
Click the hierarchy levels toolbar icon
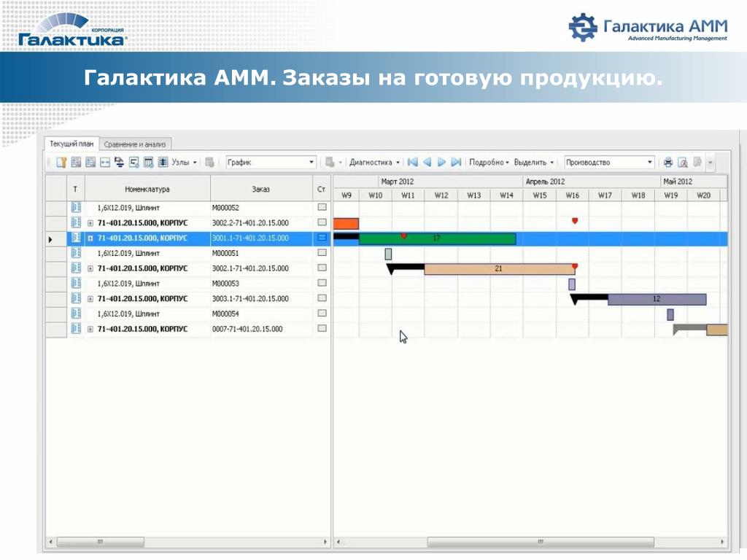click(x=119, y=163)
